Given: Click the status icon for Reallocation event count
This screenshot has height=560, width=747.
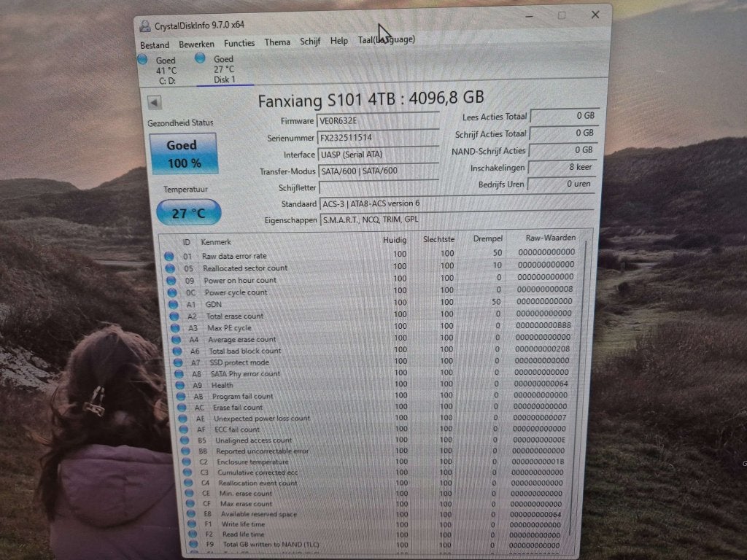Looking at the screenshot, I should pos(189,483).
